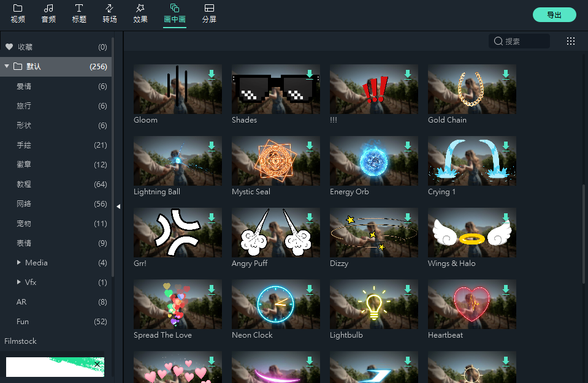The image size is (588, 383).
Task: Download the Gold Chain element
Action: click(506, 74)
